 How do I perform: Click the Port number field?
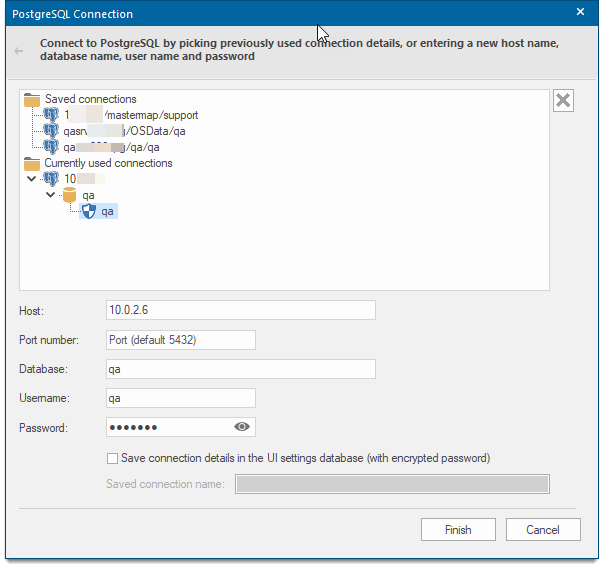tap(181, 340)
